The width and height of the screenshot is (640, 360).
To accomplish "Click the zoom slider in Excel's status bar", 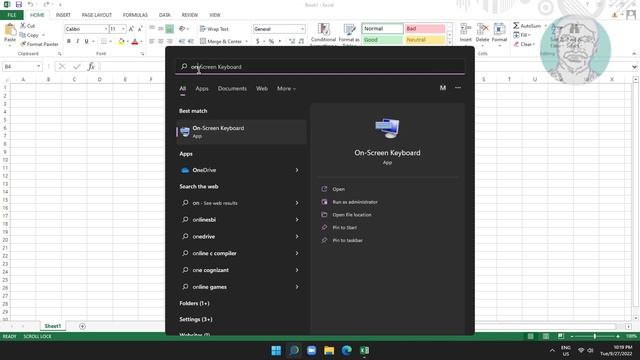I will pyautogui.click(x=595, y=336).
